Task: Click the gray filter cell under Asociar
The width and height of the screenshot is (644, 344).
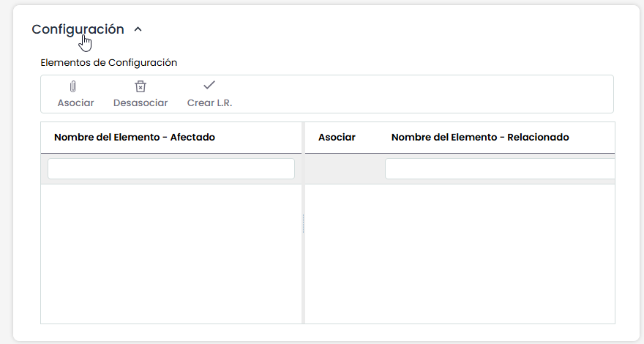Action: click(x=342, y=169)
